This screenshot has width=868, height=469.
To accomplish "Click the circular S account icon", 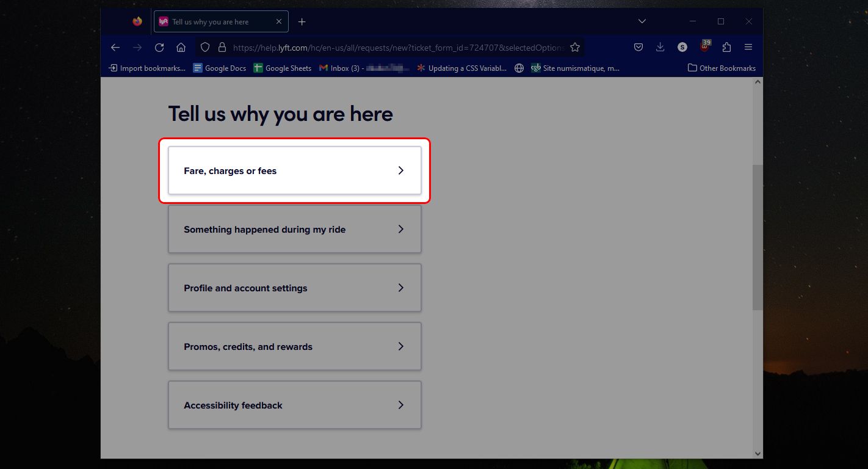I will (682, 47).
